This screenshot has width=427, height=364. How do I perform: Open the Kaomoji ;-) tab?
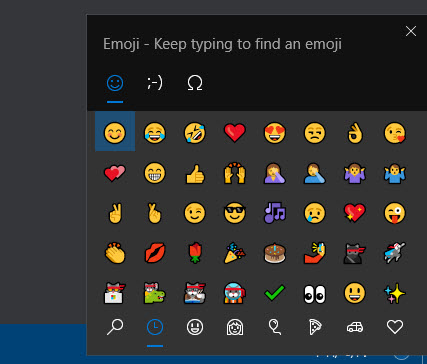tap(155, 83)
